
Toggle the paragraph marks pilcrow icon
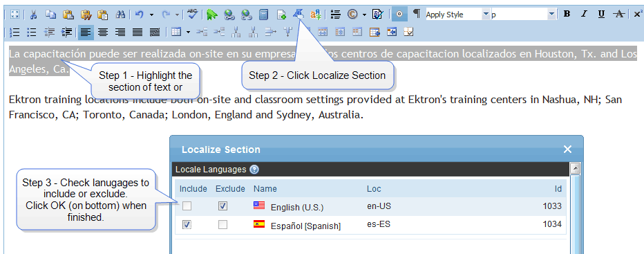(417, 14)
